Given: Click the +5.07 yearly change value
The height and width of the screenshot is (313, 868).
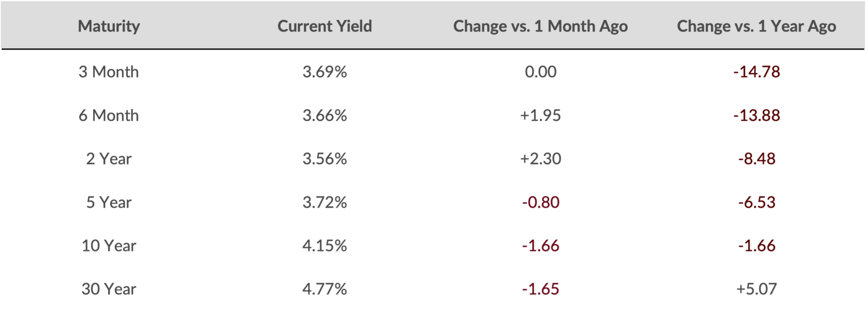Looking at the screenshot, I should [x=756, y=289].
